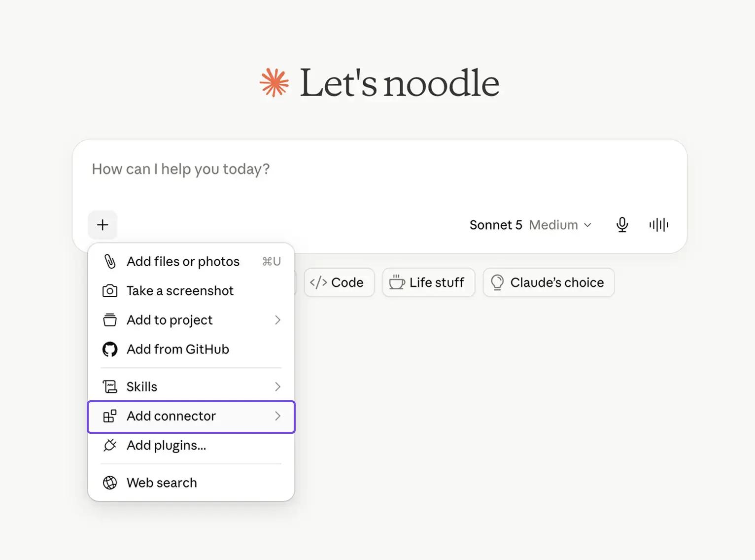Click the plug icon for plugins

click(110, 445)
